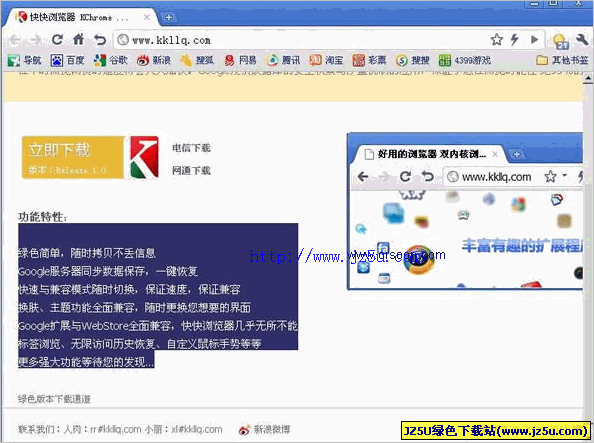This screenshot has height=443, width=594.
Task: Click the text Google服务器同步数据保存
Action: tap(81, 271)
